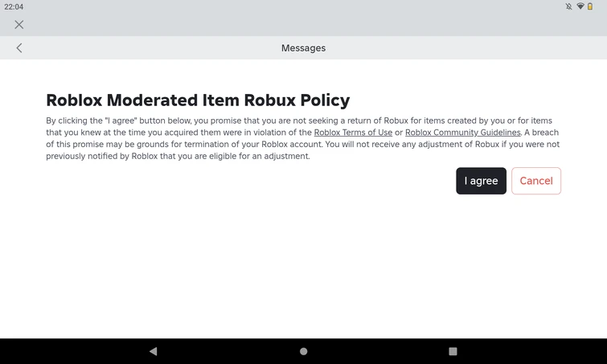The width and height of the screenshot is (607, 364).
Task: Click the Roblox Moderated Item Robux Policy heading
Action: click(x=198, y=100)
